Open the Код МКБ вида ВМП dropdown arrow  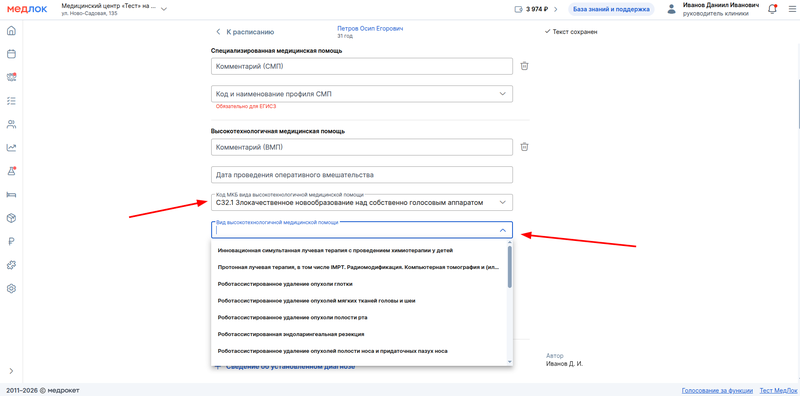pos(503,203)
